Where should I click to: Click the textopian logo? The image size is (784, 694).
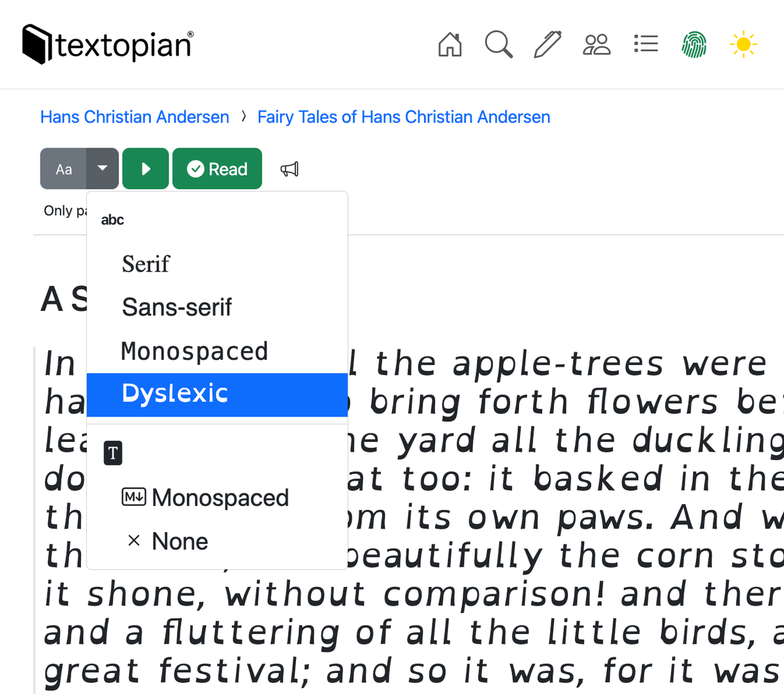(x=108, y=44)
